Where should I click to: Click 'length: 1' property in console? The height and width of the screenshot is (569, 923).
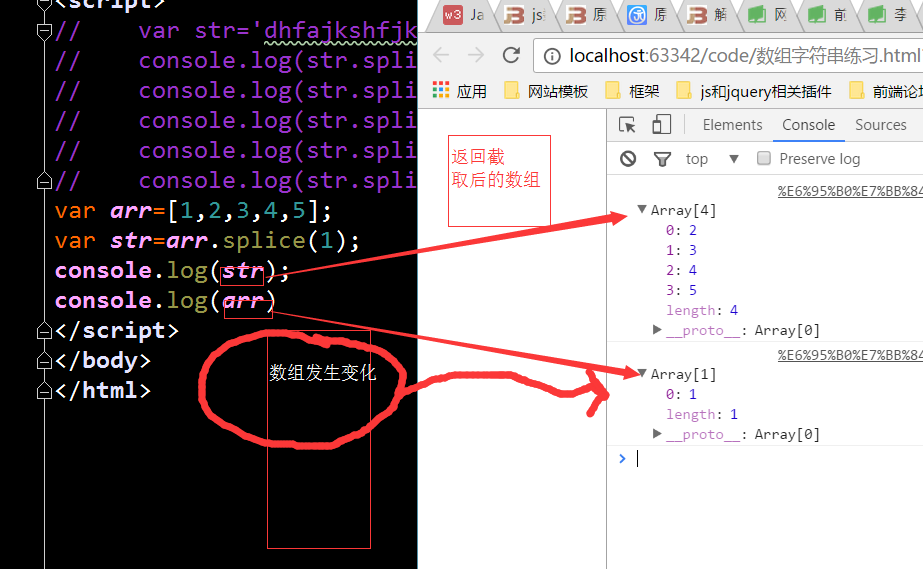(702, 414)
